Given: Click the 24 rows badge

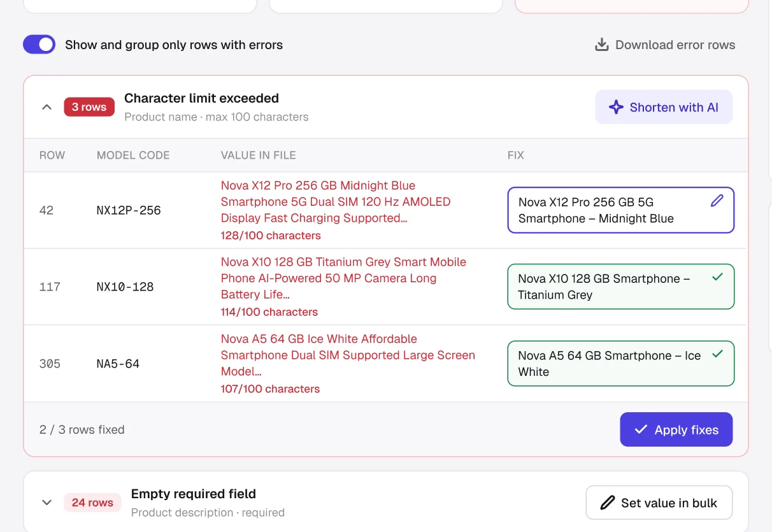Looking at the screenshot, I should pos(92,503).
